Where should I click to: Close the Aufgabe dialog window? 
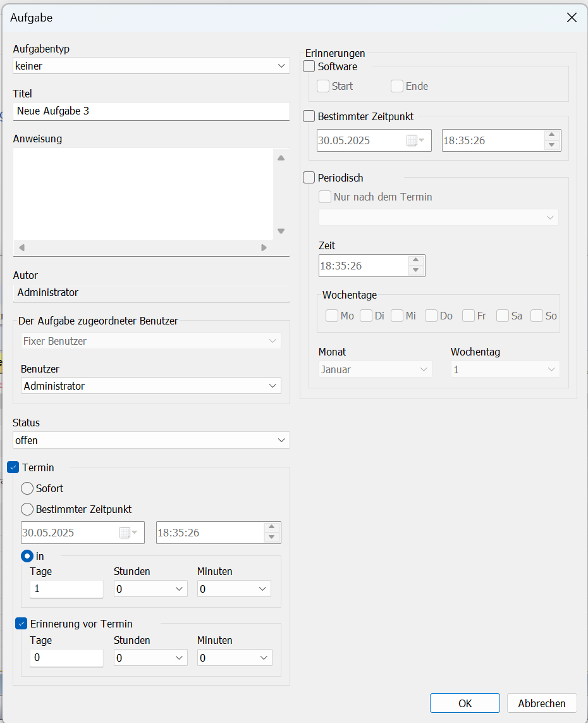click(x=572, y=18)
